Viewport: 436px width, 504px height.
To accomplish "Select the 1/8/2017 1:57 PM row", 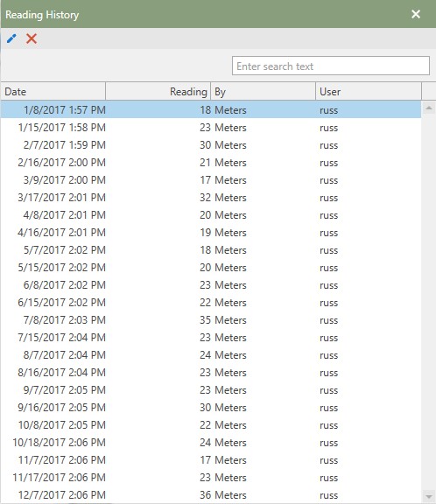I will click(211, 110).
